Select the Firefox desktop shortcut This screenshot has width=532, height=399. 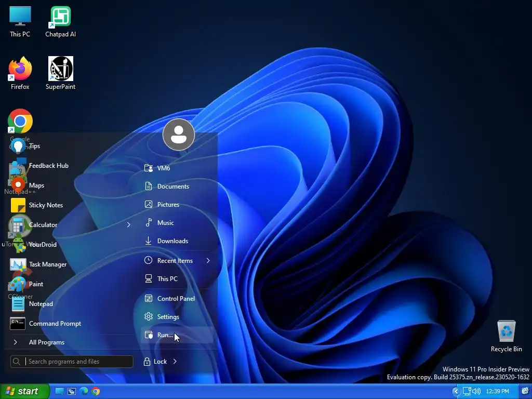pyautogui.click(x=20, y=73)
